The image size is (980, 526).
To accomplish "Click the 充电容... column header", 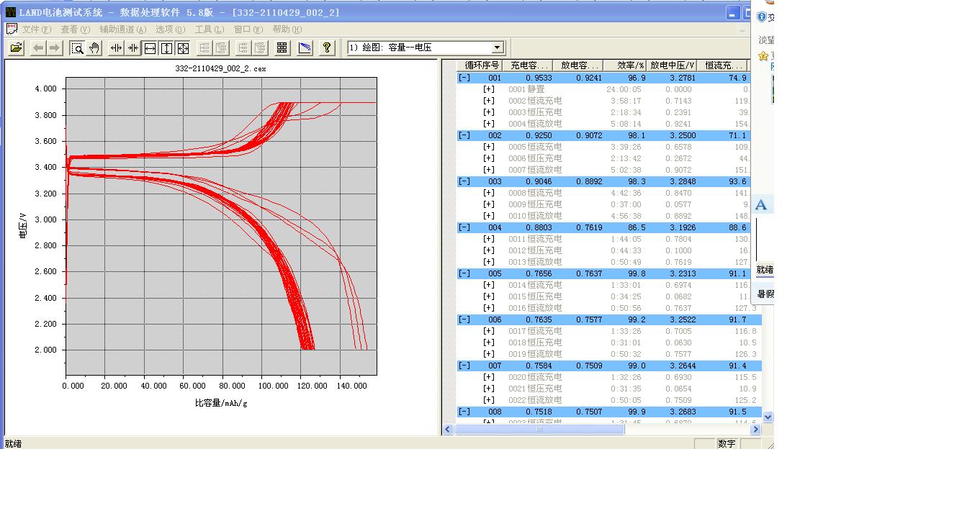I will [x=529, y=65].
